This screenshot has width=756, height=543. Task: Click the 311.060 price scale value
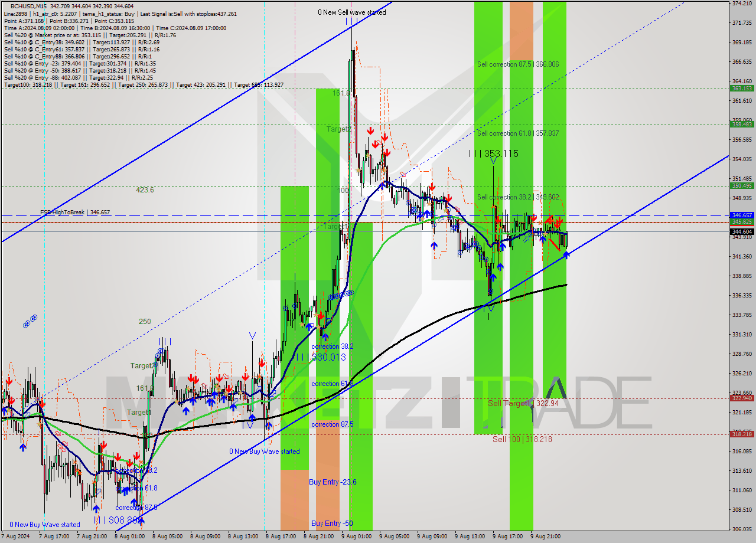(742, 490)
